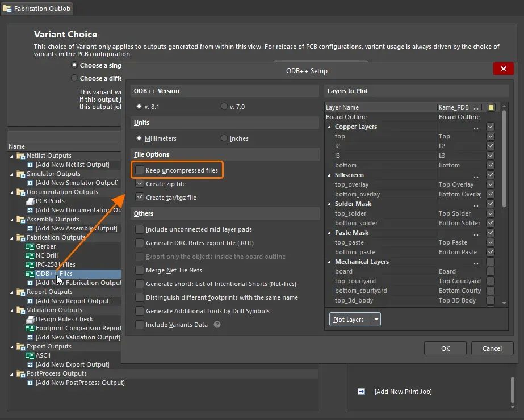Enable Include unconnected mid-layer pads
Screen dimensions: 524x420
click(x=139, y=229)
